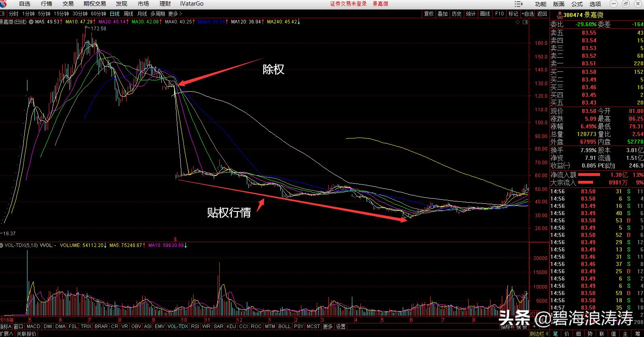The height and width of the screenshot is (337, 644).
Task: Select the VOL-TDX indicator tab
Action: (178, 327)
